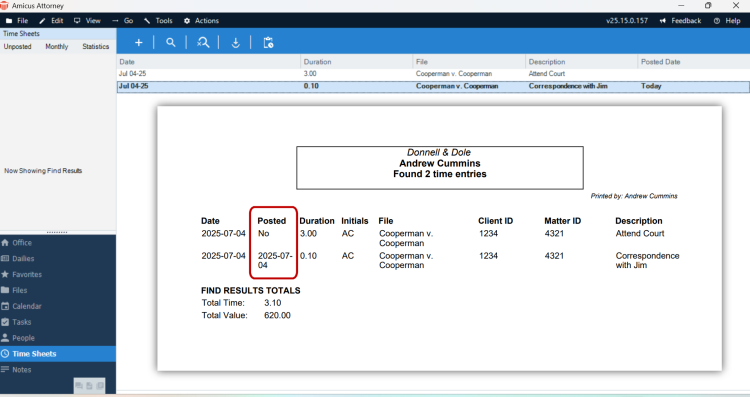Click FIND RESULTS TOTALS heading

(251, 290)
